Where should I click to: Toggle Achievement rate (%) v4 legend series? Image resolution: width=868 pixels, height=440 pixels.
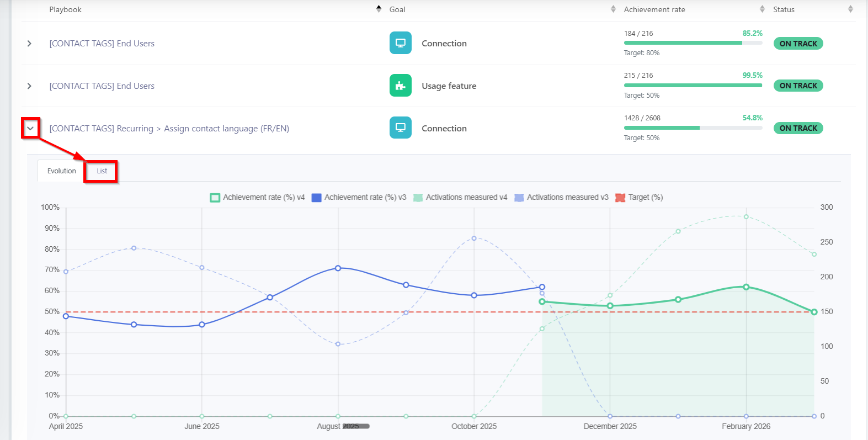click(257, 197)
